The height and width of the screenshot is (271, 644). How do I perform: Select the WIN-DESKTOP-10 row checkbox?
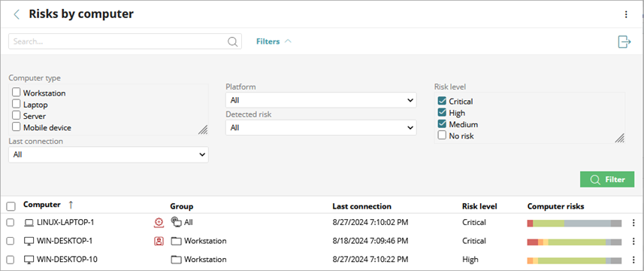click(x=11, y=260)
